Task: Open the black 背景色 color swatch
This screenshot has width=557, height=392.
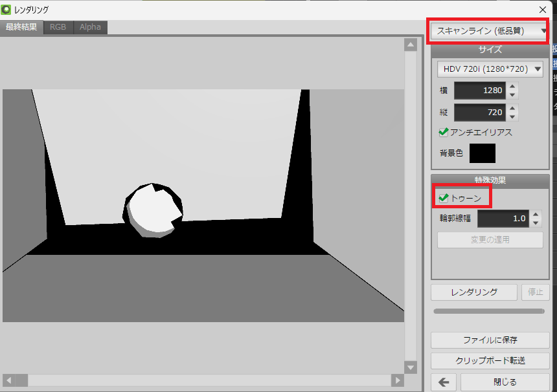Action: [482, 153]
